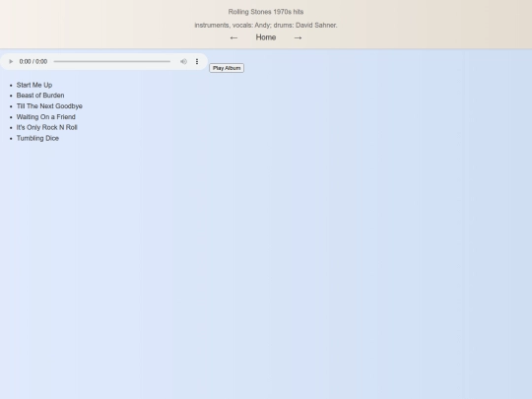Go to the previous album with left arrow
The width and height of the screenshot is (532, 399).
tap(233, 37)
